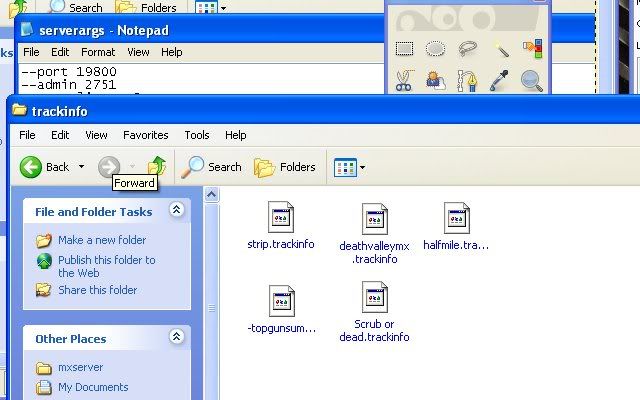640x400 pixels.
Task: Go up one folder level in trackinfo
Action: (157, 166)
